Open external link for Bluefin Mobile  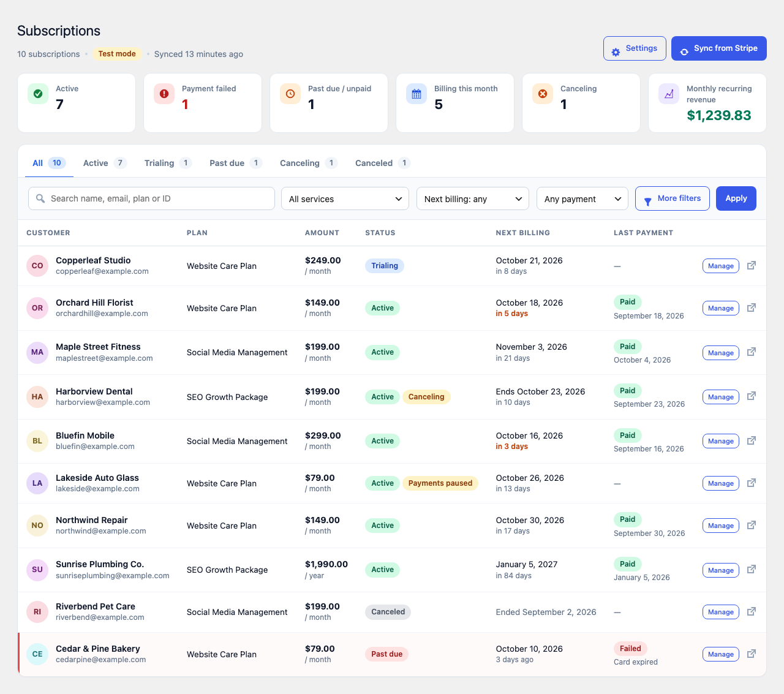752,440
